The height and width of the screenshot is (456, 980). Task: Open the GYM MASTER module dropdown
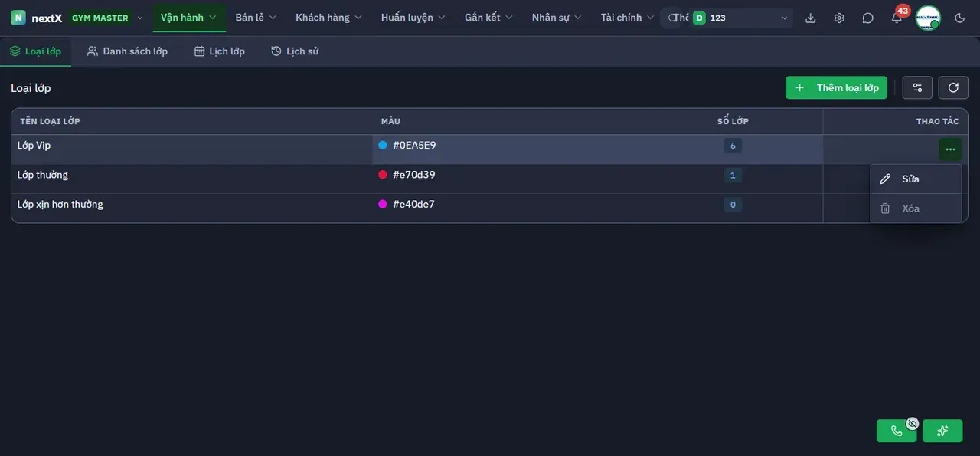pyautogui.click(x=107, y=18)
